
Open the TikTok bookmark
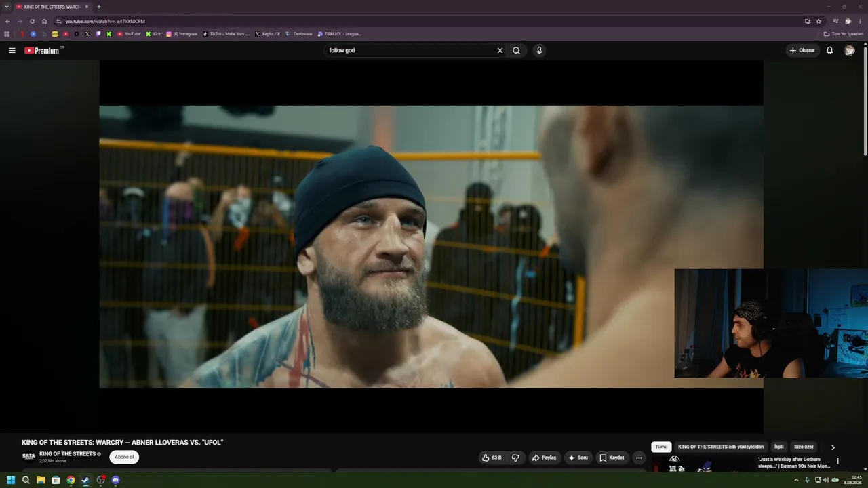(226, 34)
